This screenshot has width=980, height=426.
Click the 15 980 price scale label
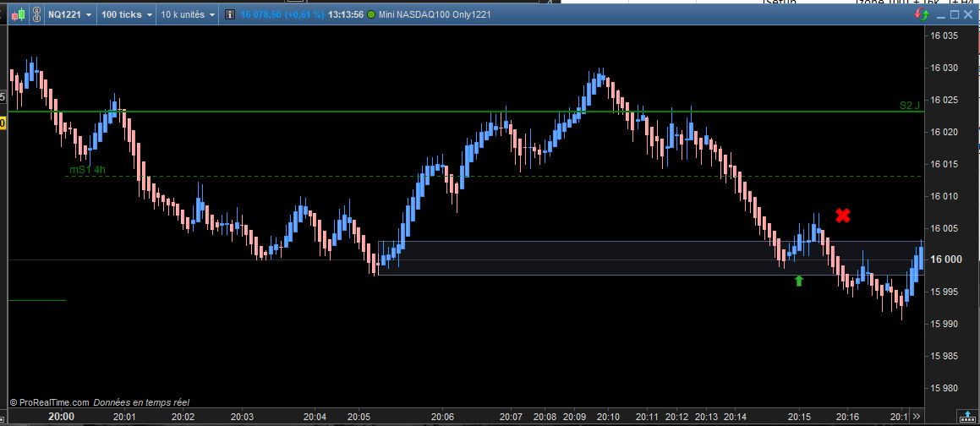944,388
